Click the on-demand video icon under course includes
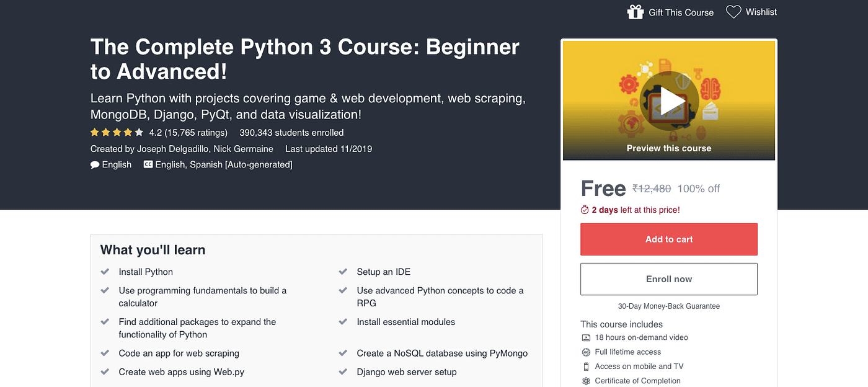Viewport: 868px width, 387px height. (x=586, y=337)
